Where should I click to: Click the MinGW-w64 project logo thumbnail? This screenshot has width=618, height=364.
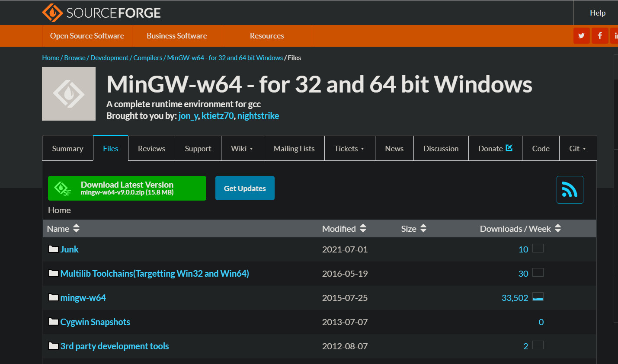coord(69,94)
